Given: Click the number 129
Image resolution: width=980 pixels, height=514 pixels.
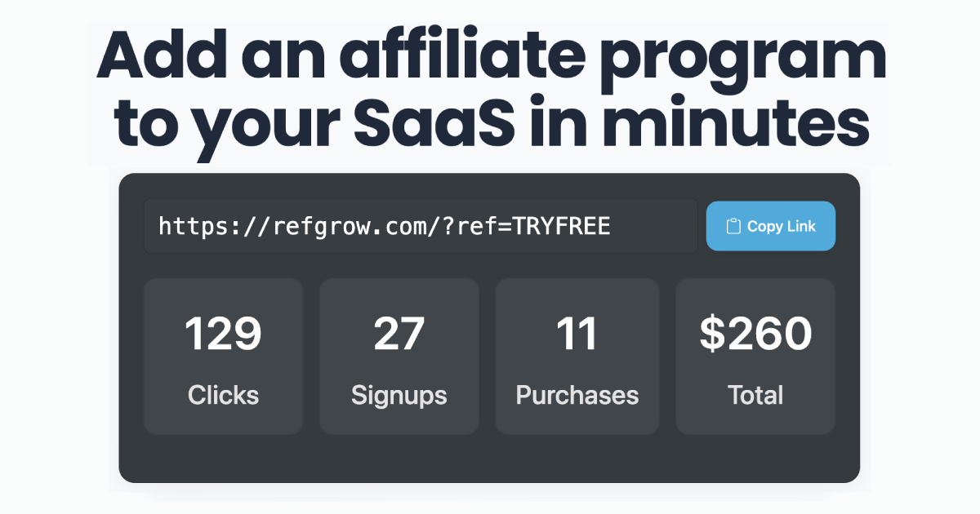Looking at the screenshot, I should point(223,334).
